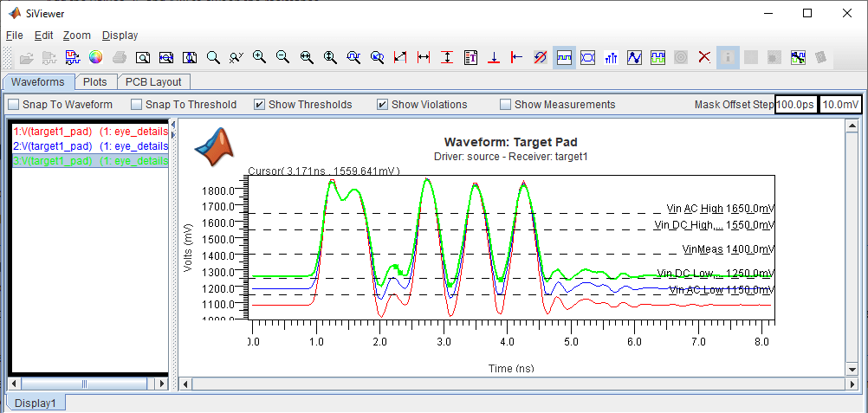Viewport: 868px width, 413px height.
Task: Open the Display menu
Action: point(120,35)
